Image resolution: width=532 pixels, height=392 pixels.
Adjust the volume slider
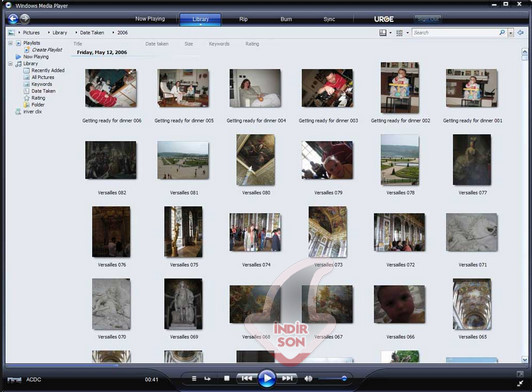(x=332, y=378)
